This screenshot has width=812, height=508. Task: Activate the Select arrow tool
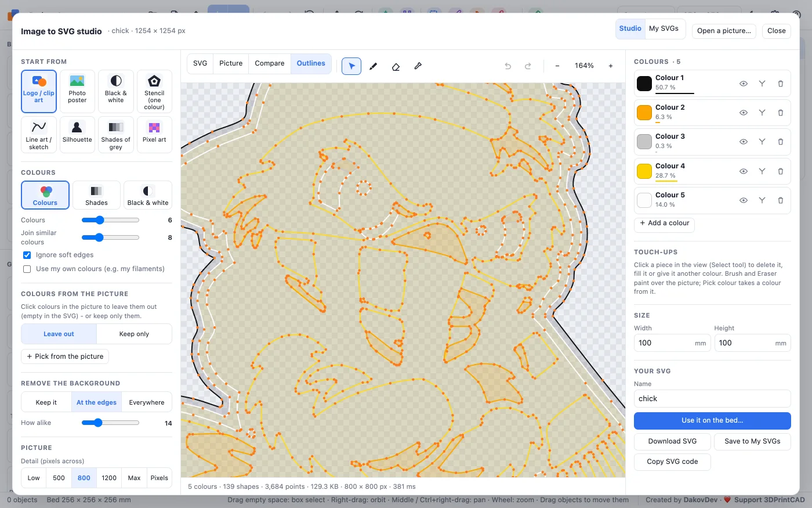(351, 66)
